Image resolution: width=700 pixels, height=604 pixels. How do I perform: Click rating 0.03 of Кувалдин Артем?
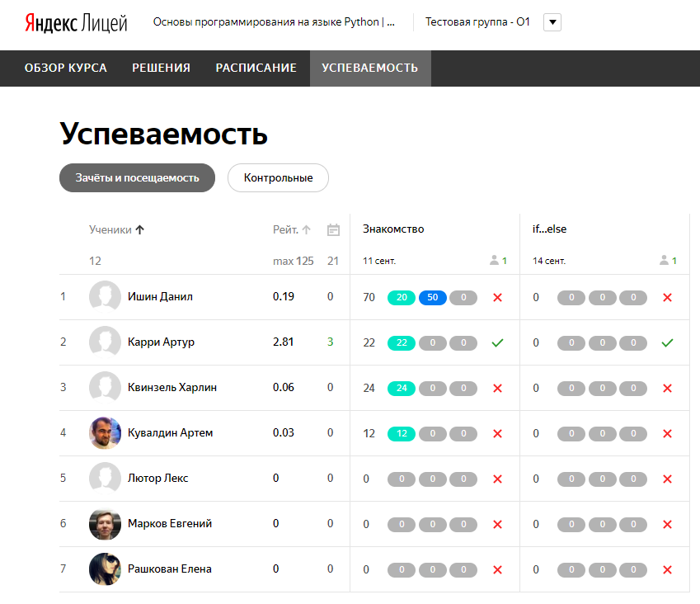pos(284,433)
